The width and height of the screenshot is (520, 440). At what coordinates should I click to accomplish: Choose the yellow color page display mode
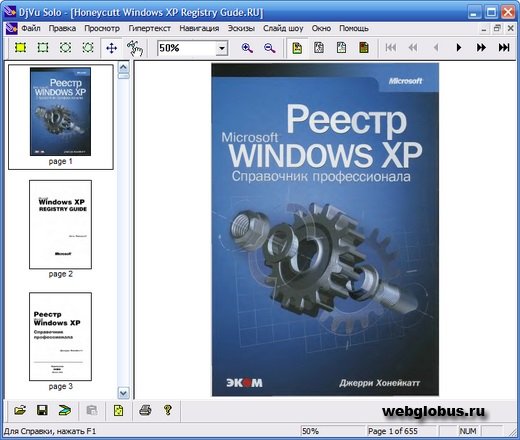tap(297, 48)
